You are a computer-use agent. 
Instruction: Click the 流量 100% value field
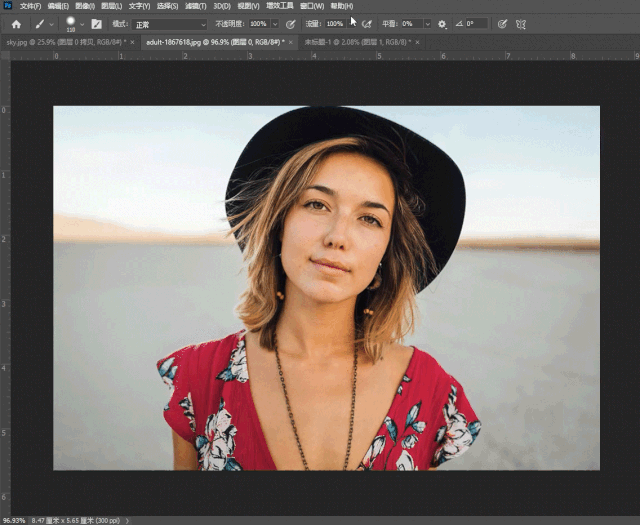pyautogui.click(x=336, y=24)
